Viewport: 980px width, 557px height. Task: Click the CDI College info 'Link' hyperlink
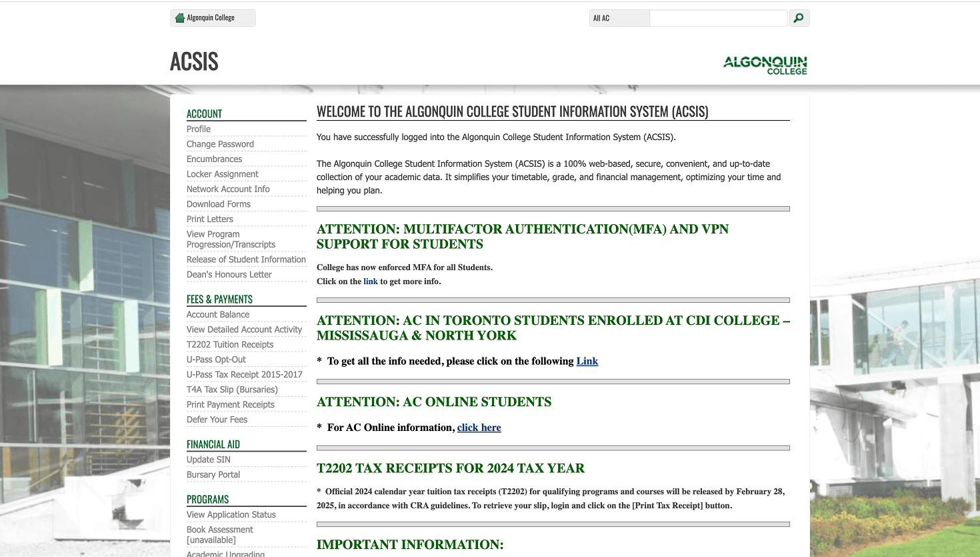click(587, 361)
